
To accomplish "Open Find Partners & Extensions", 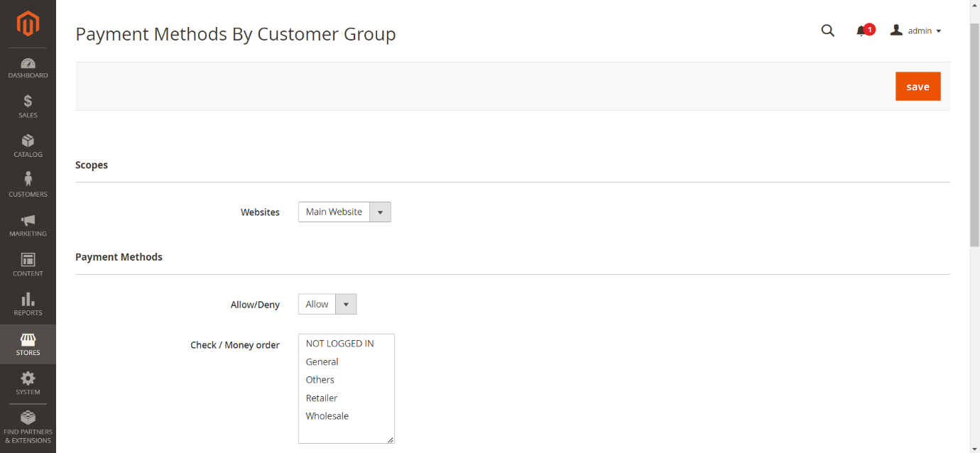I will 28,426.
